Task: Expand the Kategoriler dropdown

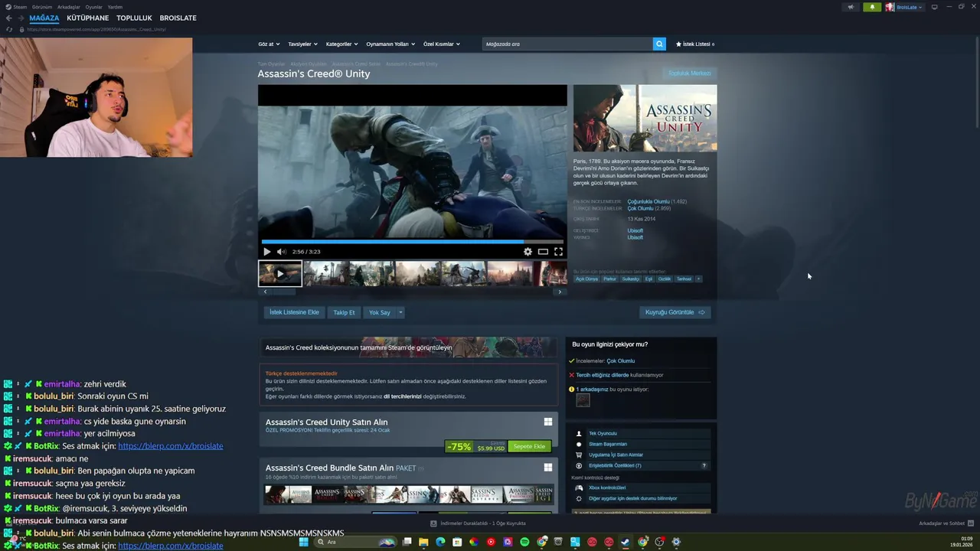Action: (341, 44)
